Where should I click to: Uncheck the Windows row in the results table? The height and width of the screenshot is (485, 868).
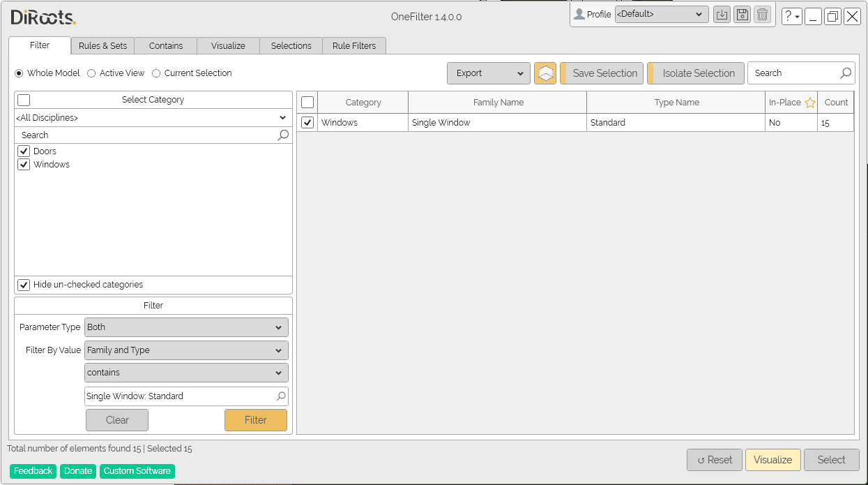307,122
